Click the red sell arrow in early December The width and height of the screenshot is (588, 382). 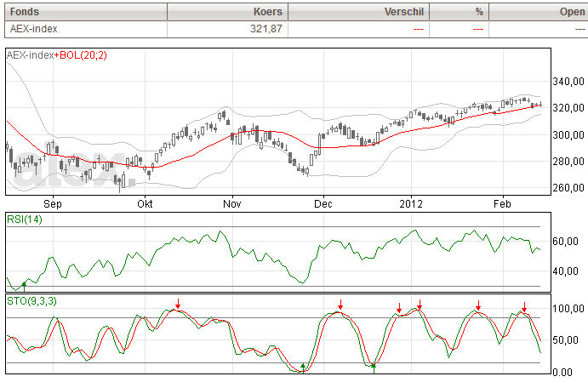(340, 305)
